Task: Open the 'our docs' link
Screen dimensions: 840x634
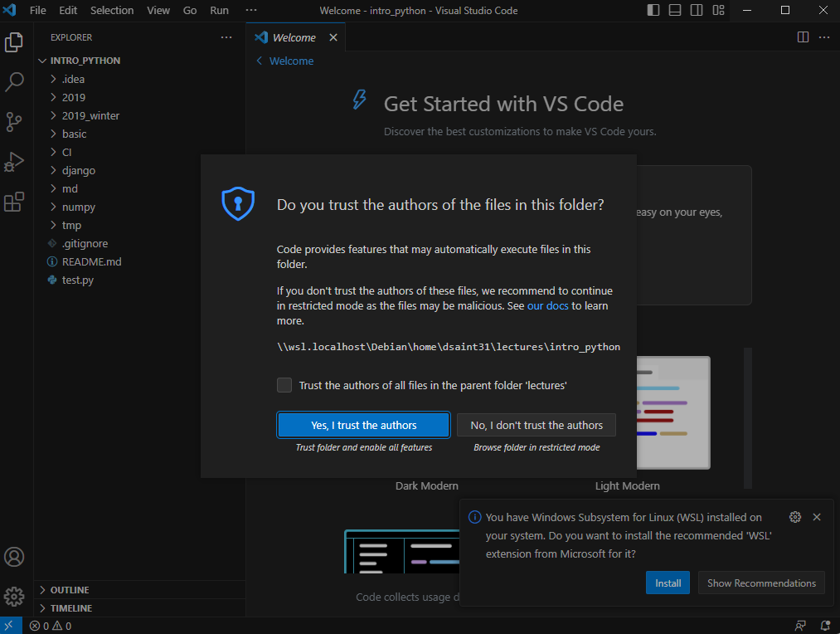Action: point(547,305)
